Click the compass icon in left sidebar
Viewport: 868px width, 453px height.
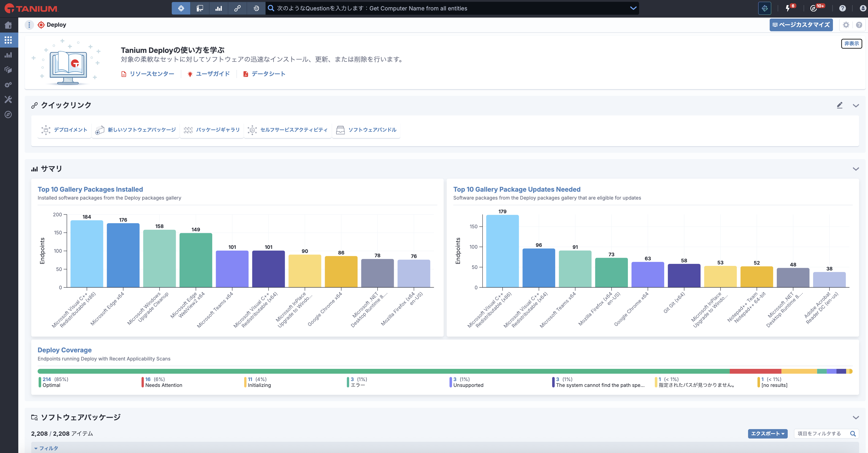tap(8, 115)
